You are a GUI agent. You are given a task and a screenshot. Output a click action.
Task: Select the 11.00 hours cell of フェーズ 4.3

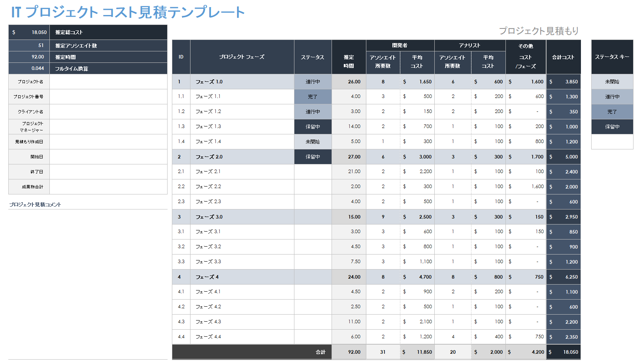click(349, 322)
